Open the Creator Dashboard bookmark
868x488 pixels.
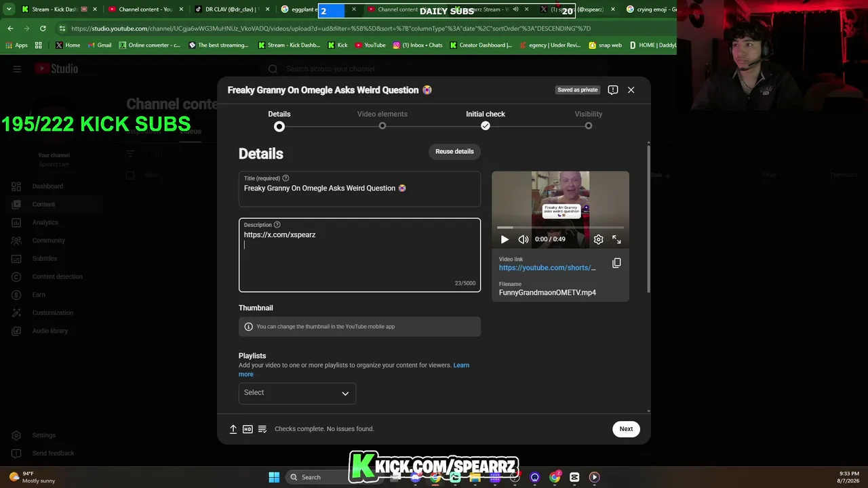(x=481, y=45)
